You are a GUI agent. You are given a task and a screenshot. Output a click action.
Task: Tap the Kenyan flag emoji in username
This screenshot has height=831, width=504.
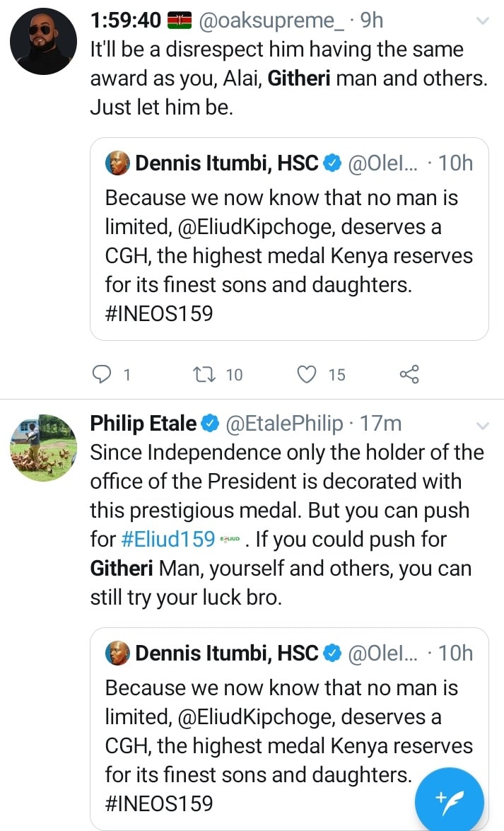tap(180, 21)
